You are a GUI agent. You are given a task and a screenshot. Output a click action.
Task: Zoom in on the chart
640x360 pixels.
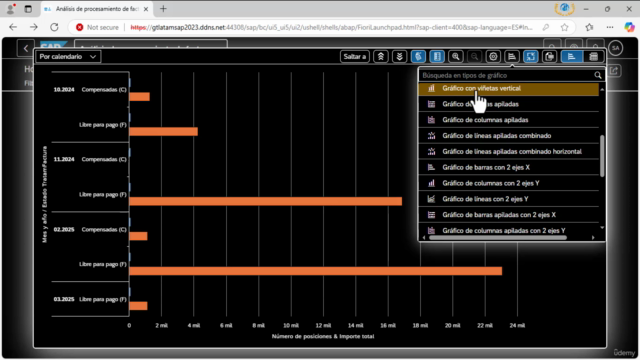(x=456, y=57)
